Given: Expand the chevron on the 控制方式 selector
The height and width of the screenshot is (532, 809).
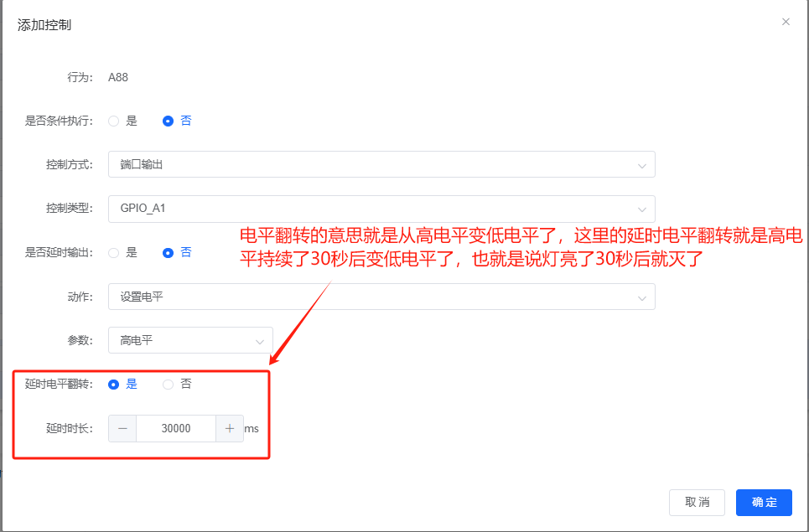Looking at the screenshot, I should (642, 164).
